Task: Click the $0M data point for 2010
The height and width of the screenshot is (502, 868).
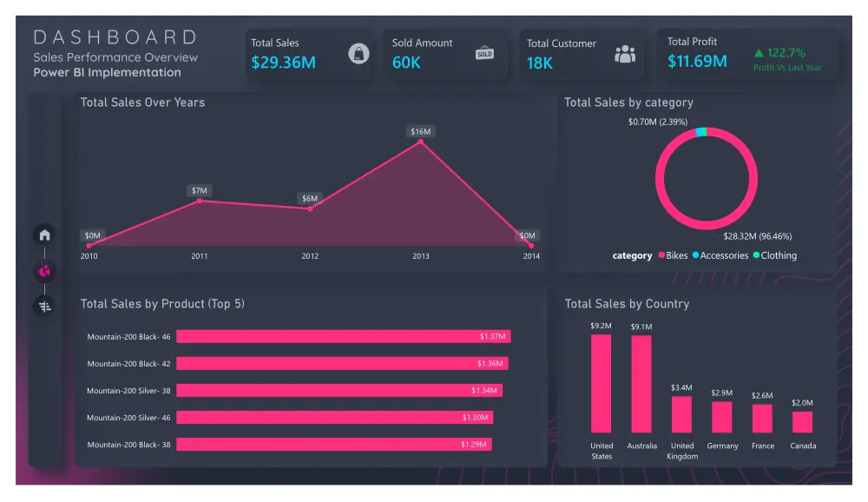Action: (89, 246)
